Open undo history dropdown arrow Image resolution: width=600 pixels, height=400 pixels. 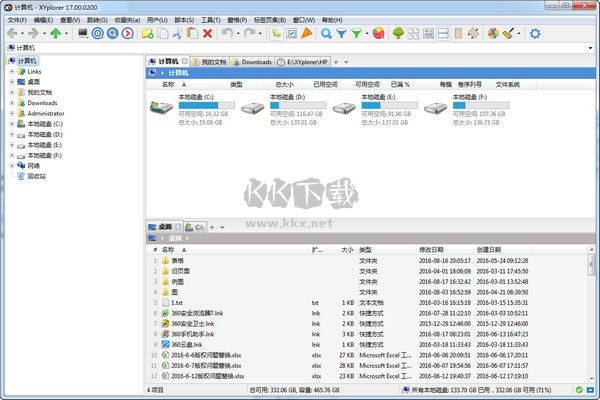point(238,34)
